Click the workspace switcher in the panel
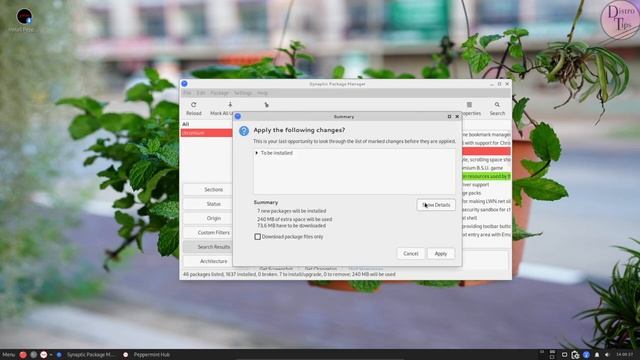Viewport: 640px width, 360px height. click(552, 354)
